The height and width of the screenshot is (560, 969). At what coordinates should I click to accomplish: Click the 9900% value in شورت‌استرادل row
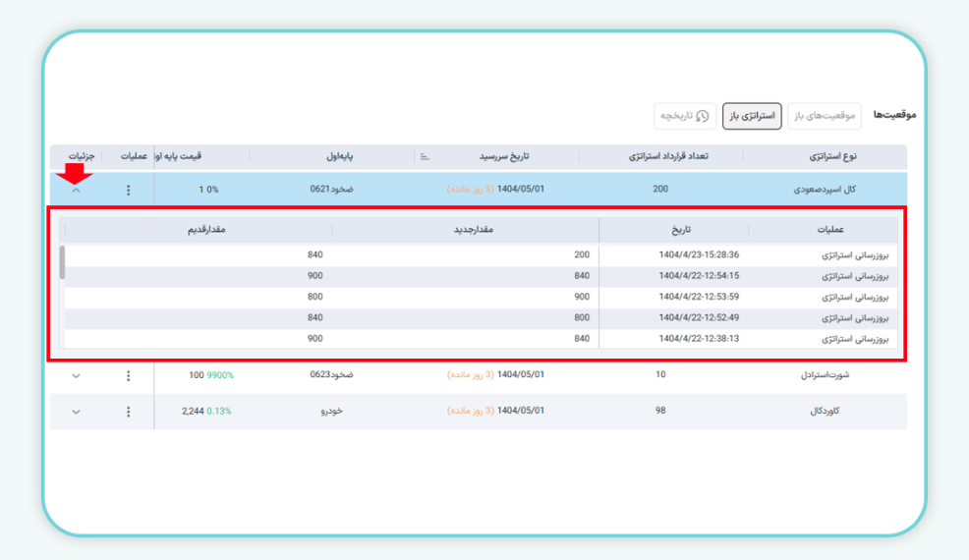coord(220,375)
